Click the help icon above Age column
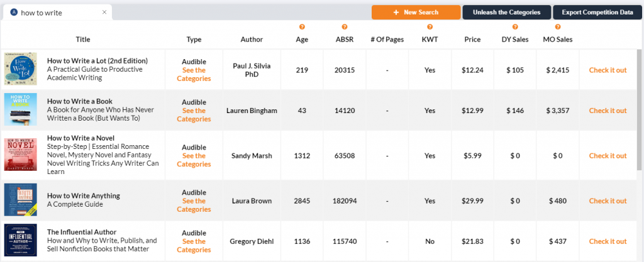Screen dimensions: 644x262 tap(302, 27)
